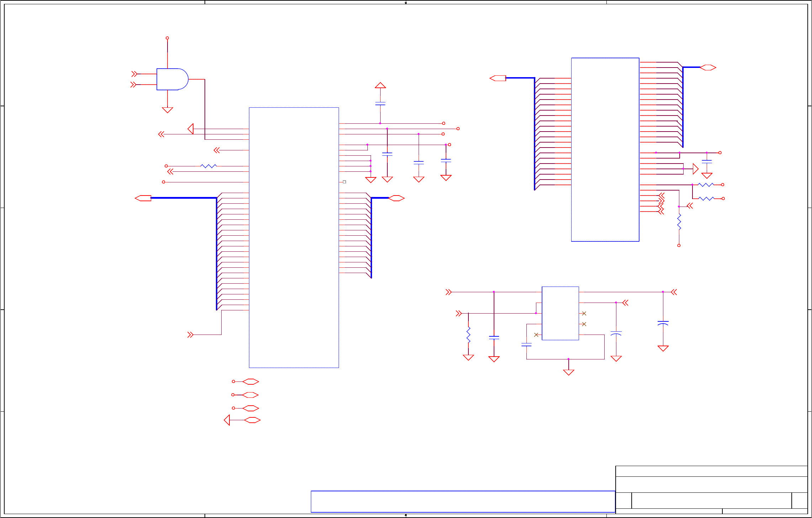This screenshot has width=812, height=518.
Task: Click the top no-connect X on regulator
Action: click(584, 314)
